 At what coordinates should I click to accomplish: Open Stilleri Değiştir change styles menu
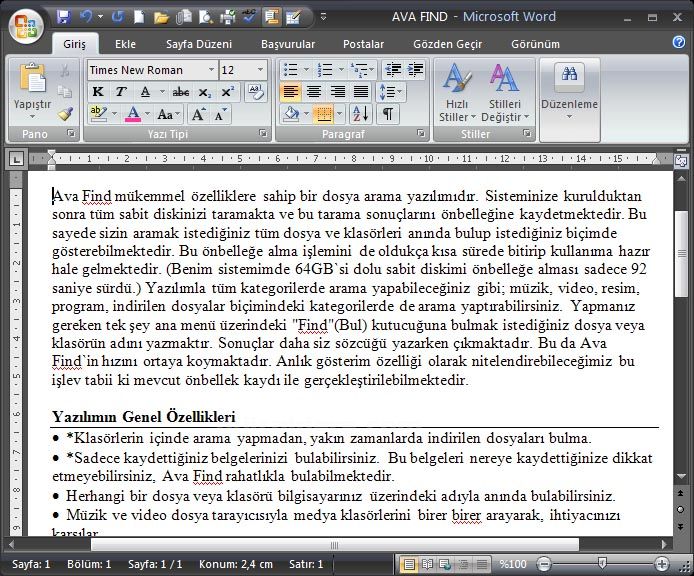pos(505,92)
